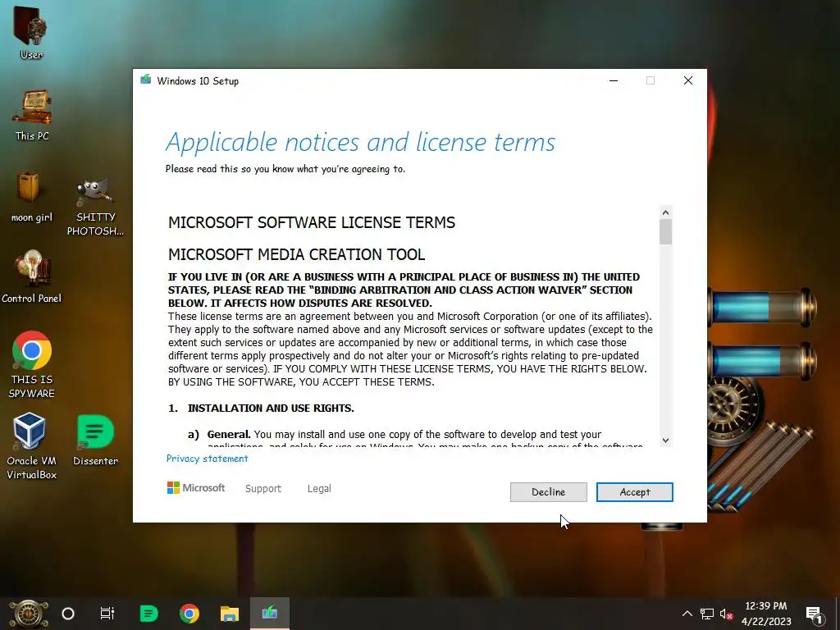Open the muted volume tray icon
Viewport: 840px width, 630px height.
click(x=727, y=614)
